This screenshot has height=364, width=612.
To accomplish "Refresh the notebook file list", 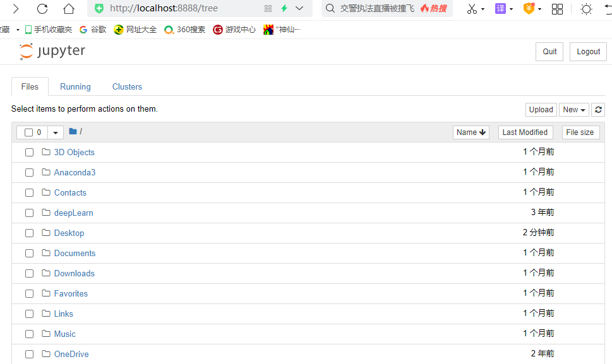I will pyautogui.click(x=597, y=109).
